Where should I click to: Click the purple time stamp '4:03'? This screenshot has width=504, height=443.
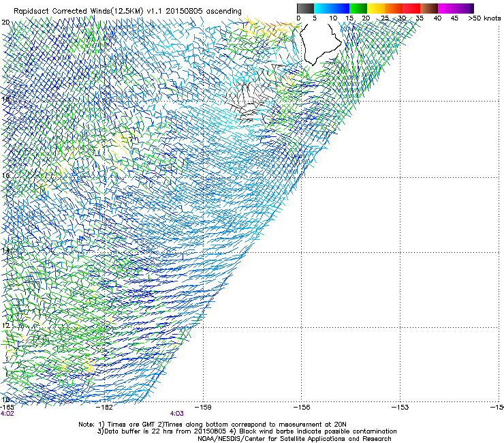tap(177, 414)
